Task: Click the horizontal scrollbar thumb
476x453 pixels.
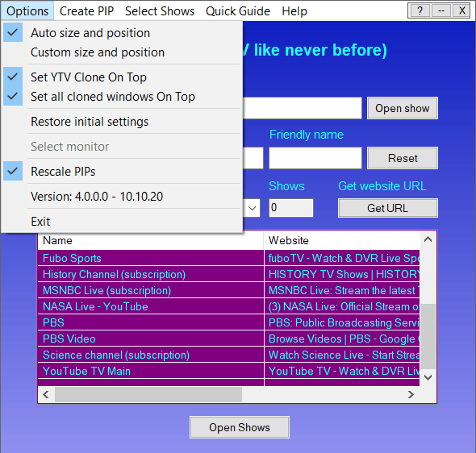Action: click(148, 394)
